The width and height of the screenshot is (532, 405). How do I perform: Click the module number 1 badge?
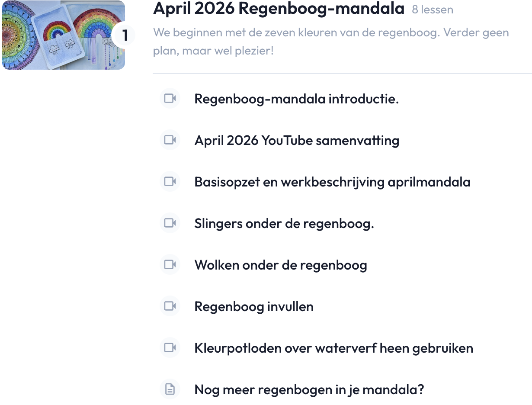click(x=125, y=35)
